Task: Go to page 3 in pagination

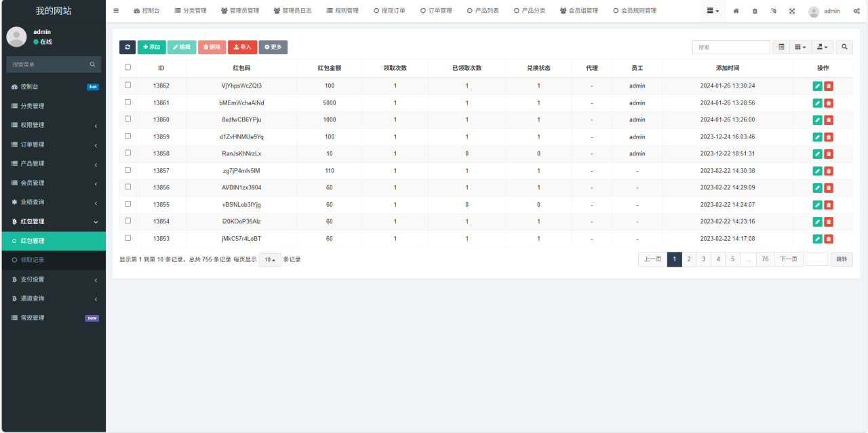Action: [x=704, y=259]
